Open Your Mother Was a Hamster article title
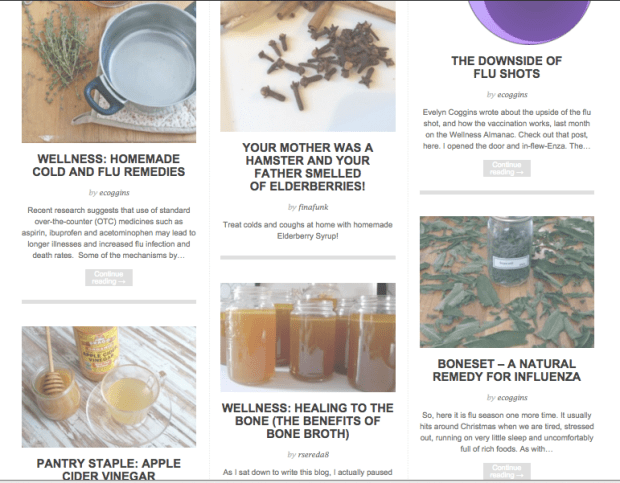The image size is (620, 483). point(308,167)
